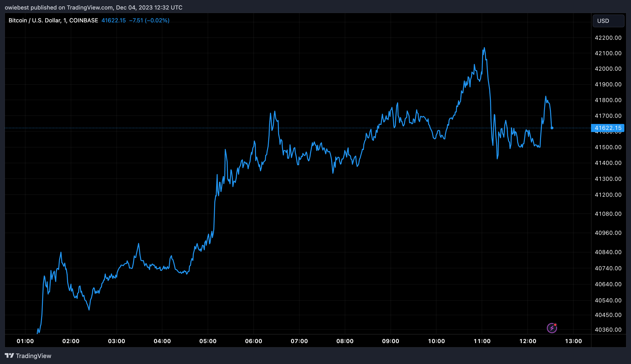Click the 09:00 time axis label
Image resolution: width=631 pixels, height=364 pixels.
pyautogui.click(x=391, y=341)
